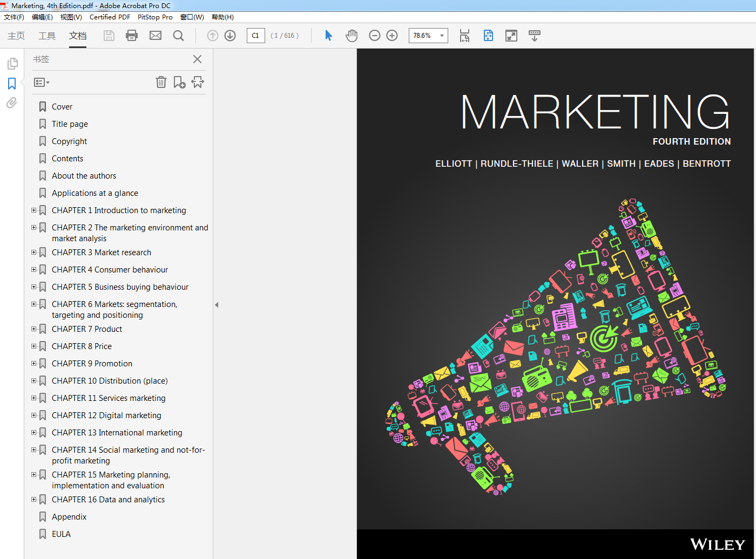Click the page number input field
The height and width of the screenshot is (559, 756).
(x=256, y=36)
